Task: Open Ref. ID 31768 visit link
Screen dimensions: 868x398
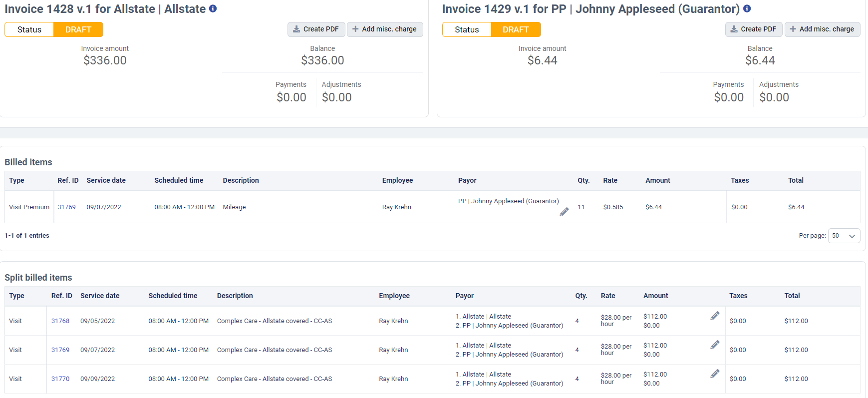Action: click(60, 321)
